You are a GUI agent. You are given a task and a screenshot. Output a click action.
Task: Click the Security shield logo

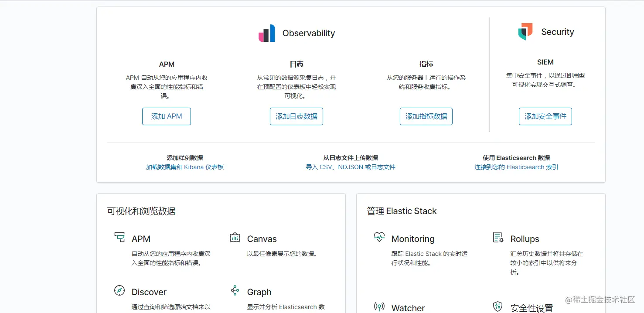click(525, 32)
